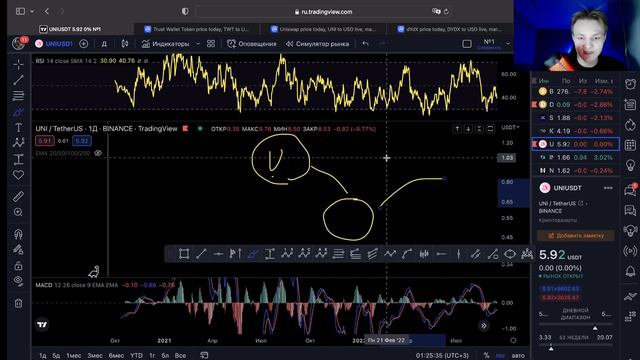Open the heart icons tool in left sidebar
Screen dimensions: 640x360
coord(18,175)
